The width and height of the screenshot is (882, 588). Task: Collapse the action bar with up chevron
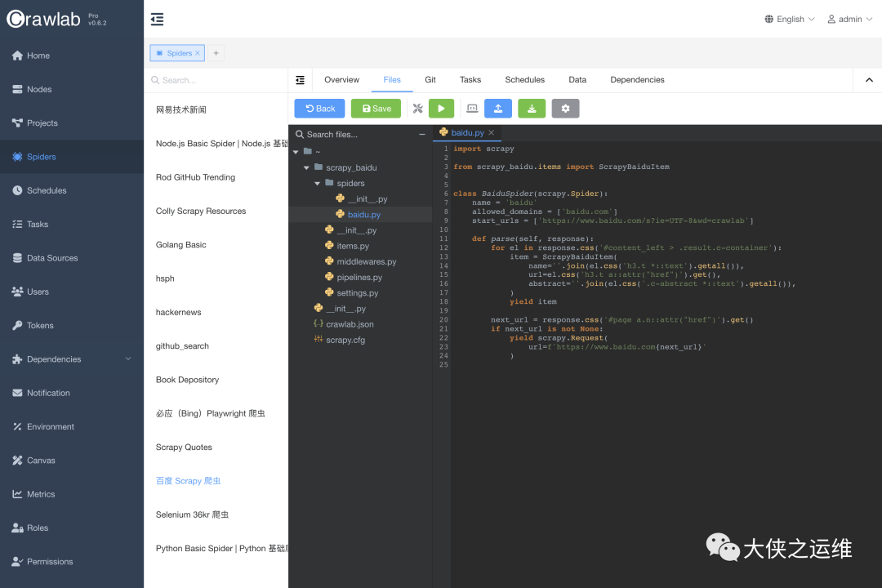pyautogui.click(x=869, y=80)
